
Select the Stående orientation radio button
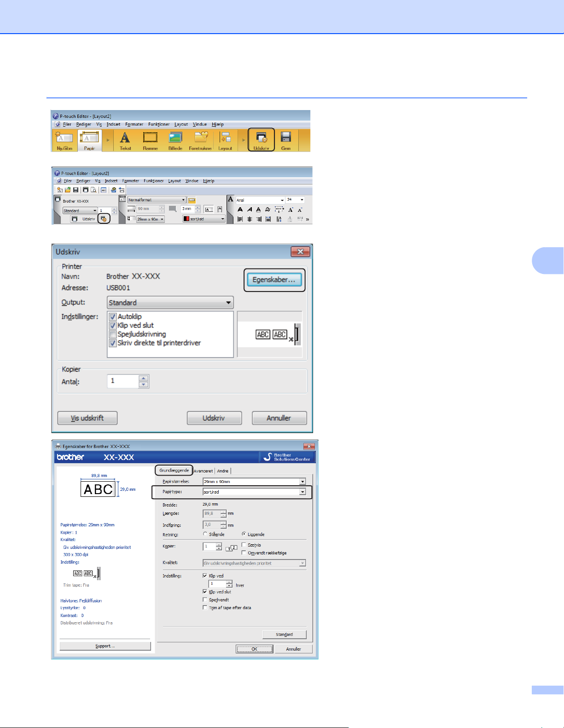[205, 534]
